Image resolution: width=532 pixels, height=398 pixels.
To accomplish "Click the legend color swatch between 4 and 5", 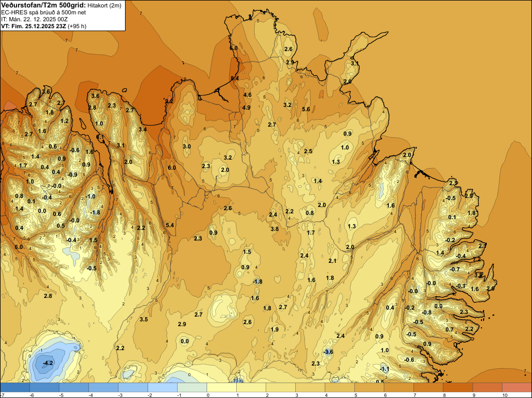I will [x=339, y=387].
